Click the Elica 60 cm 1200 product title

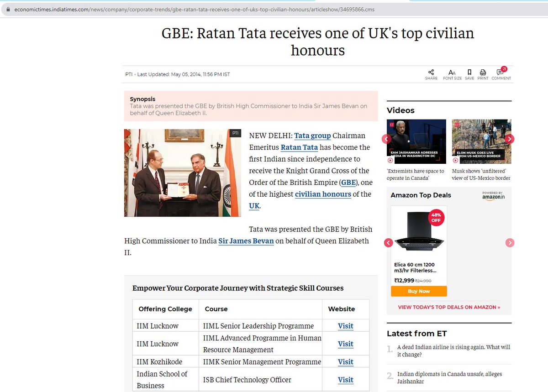414,267
